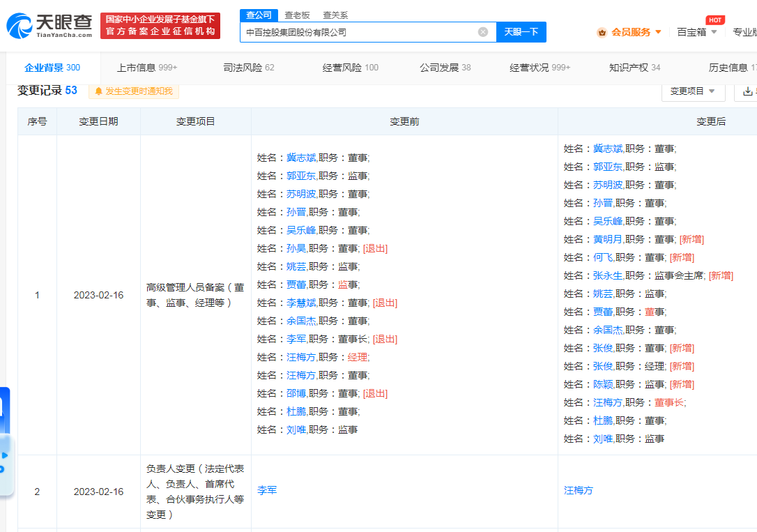757x532 pixels.
Task: Go to the 上市信息 tab
Action: pos(146,68)
